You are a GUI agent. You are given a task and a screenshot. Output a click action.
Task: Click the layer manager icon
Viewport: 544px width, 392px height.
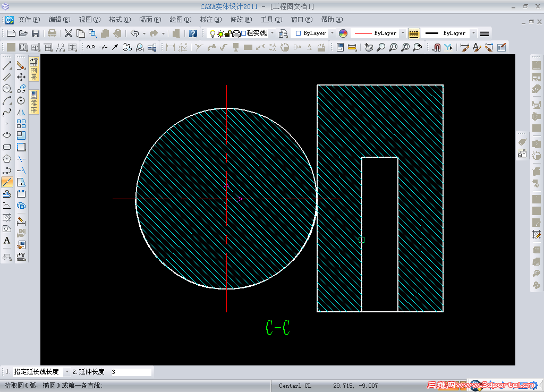click(x=284, y=33)
